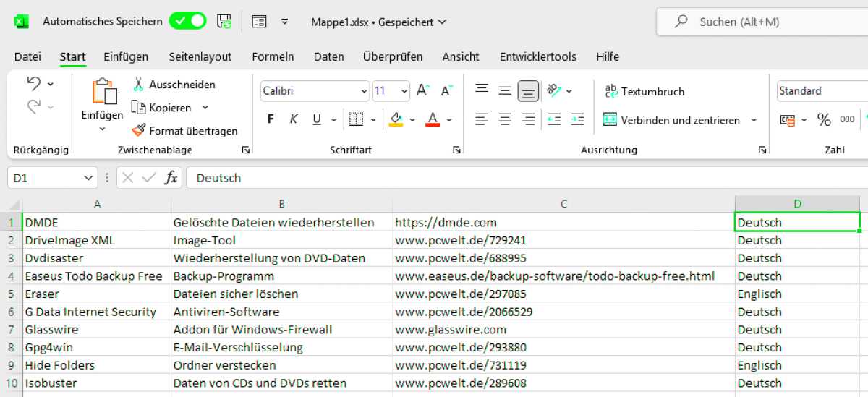The width and height of the screenshot is (868, 397).
Task: Click the save icon in title bar
Action: point(225,22)
